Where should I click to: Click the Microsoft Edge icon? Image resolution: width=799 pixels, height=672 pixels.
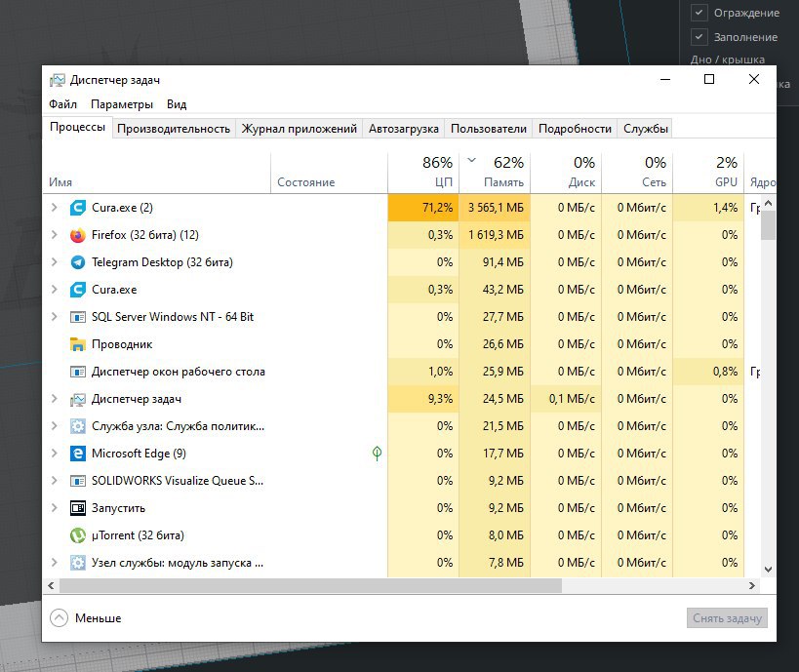point(77,454)
